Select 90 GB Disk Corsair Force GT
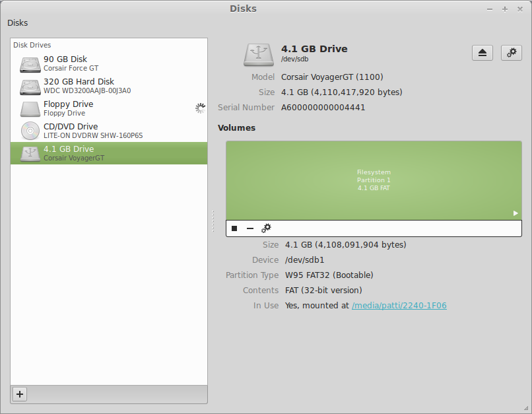532x414 pixels. point(109,63)
